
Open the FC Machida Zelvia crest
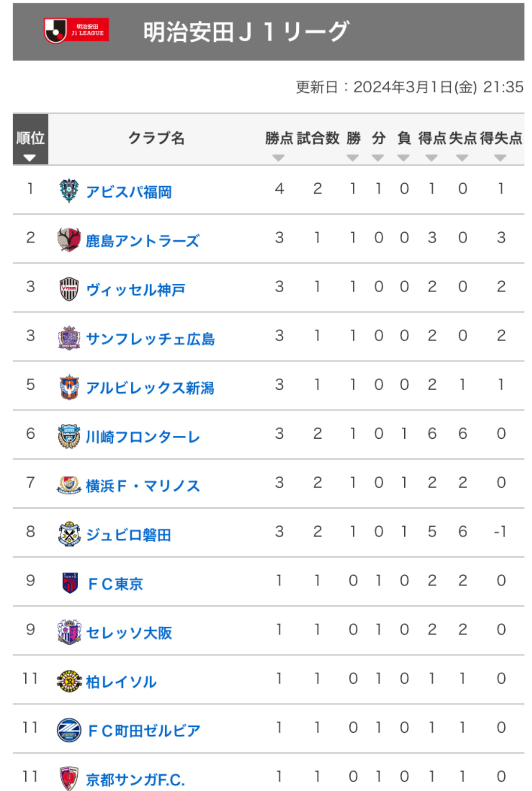tap(69, 730)
